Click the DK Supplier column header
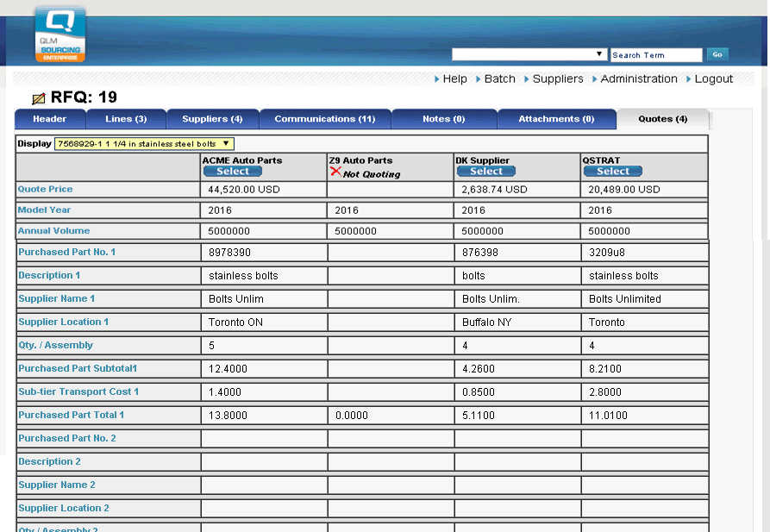The height and width of the screenshot is (532, 770). pos(482,160)
